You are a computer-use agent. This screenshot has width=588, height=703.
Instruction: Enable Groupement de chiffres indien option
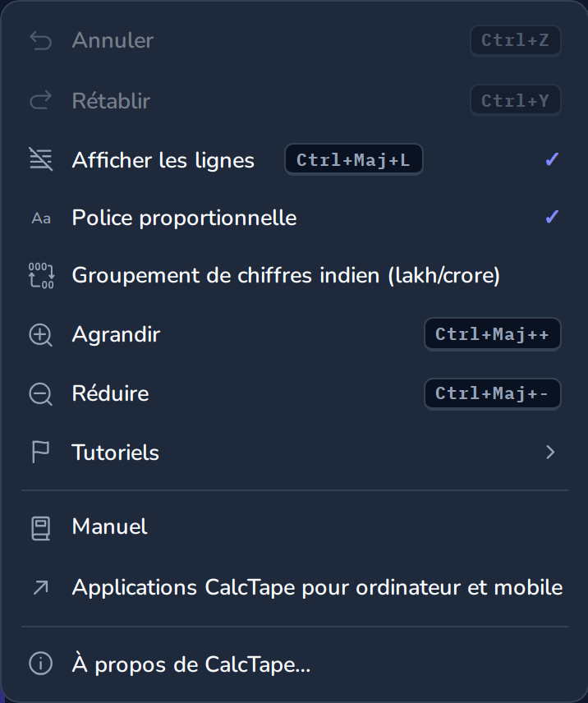click(295, 275)
